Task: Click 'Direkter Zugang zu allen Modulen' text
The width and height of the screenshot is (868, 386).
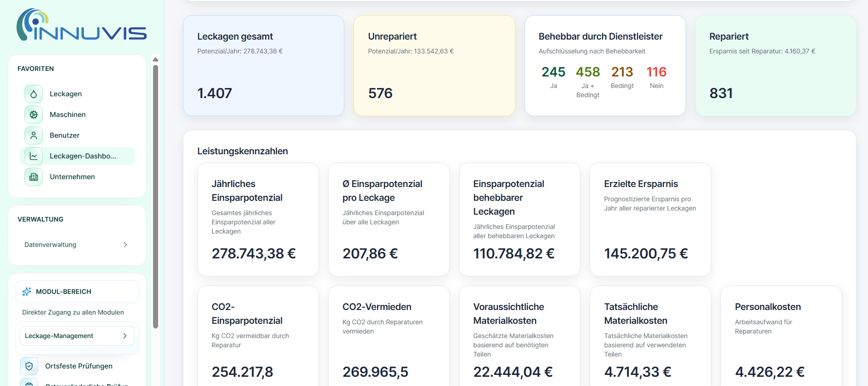Action: [73, 312]
